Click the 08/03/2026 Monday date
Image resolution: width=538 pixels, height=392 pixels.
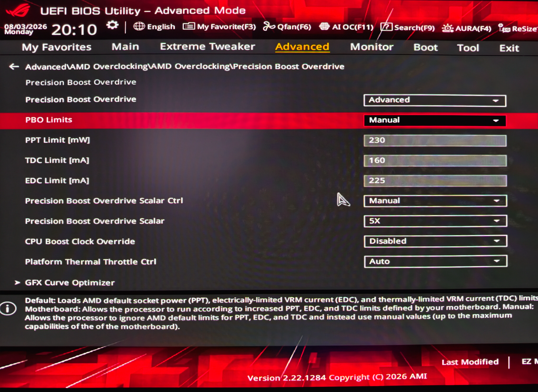coord(25,29)
